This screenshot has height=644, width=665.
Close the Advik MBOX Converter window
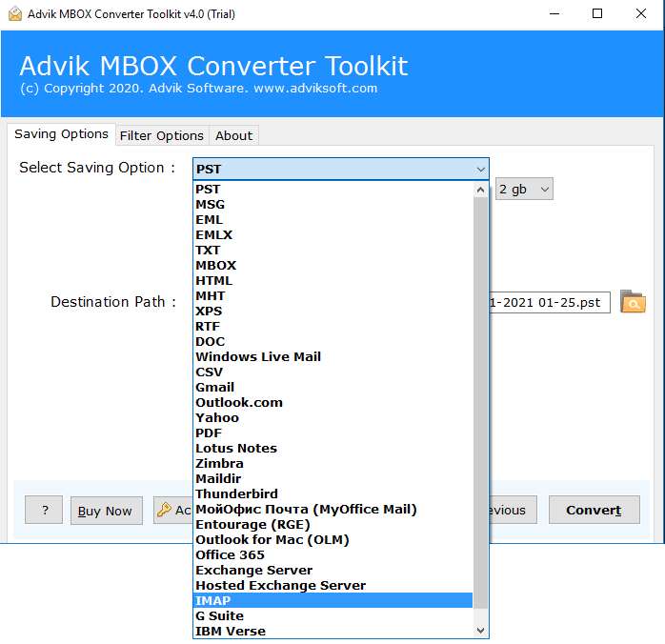tap(641, 14)
